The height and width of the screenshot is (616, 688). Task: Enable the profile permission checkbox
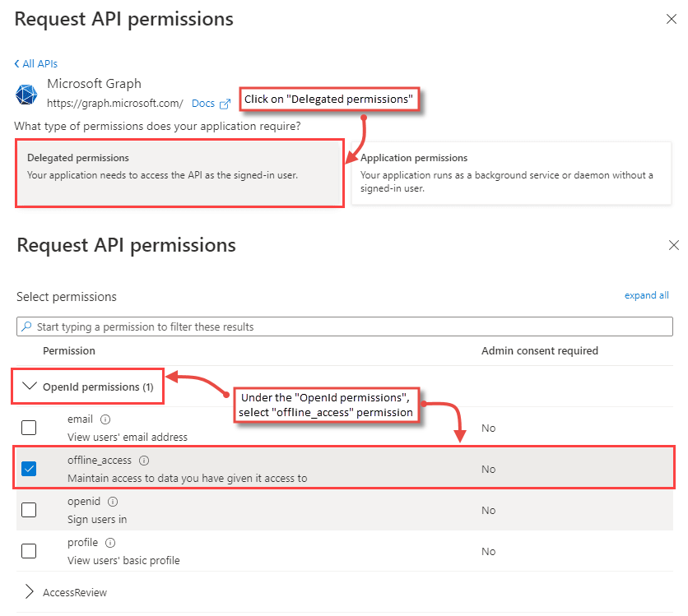[29, 551]
